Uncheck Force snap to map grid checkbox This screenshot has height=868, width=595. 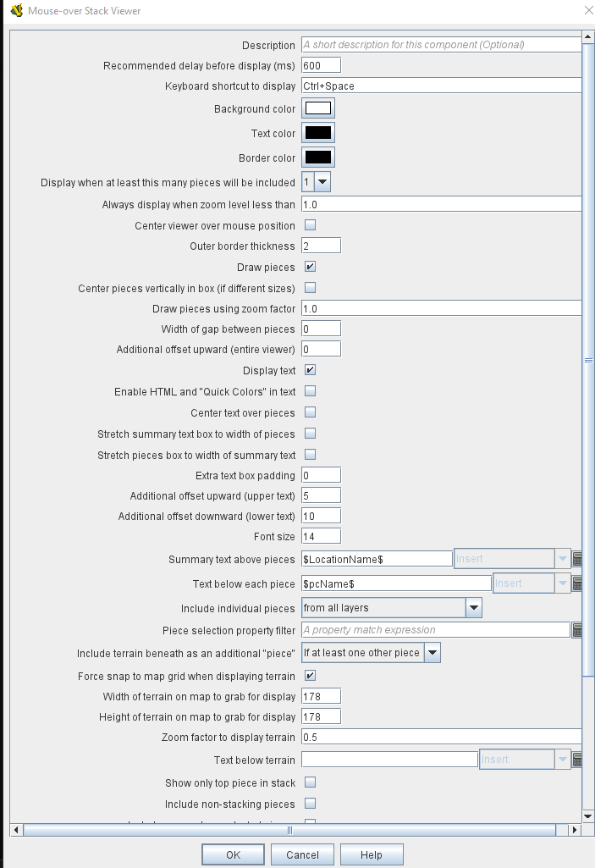[x=310, y=676]
